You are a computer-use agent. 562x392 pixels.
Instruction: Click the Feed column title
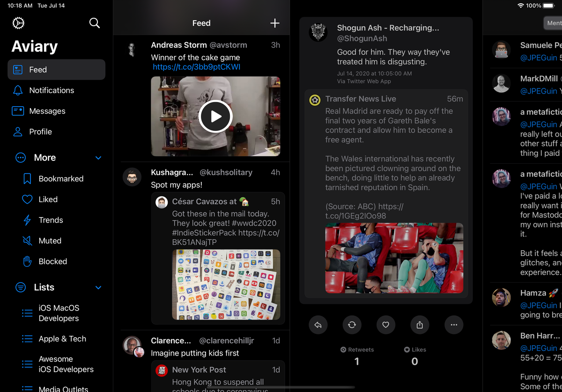pyautogui.click(x=201, y=23)
